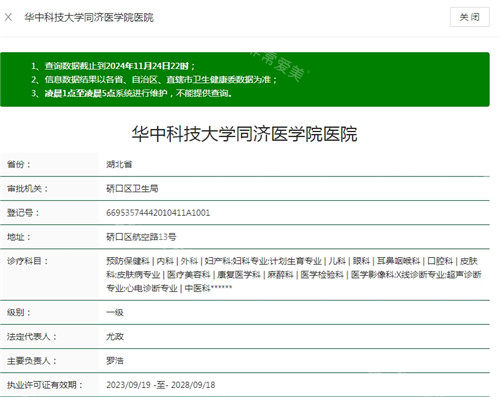
Task: Click notice line 1 about 2024年11月24日22时
Action: (113, 66)
